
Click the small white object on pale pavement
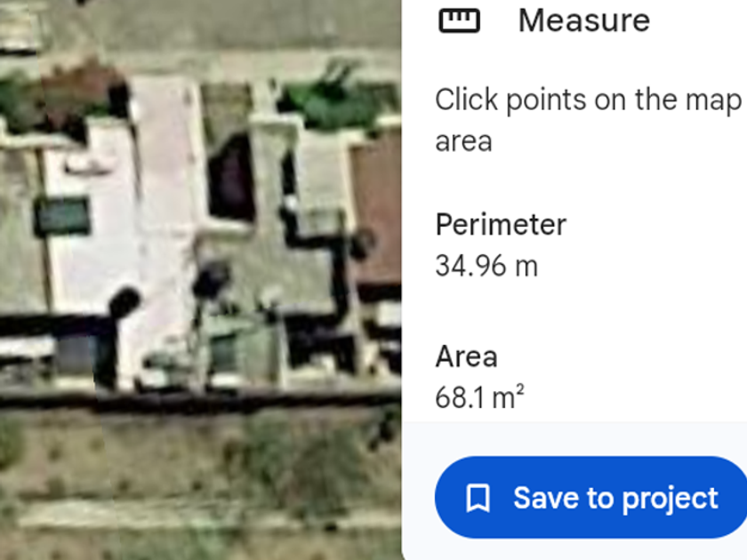click(88, 164)
